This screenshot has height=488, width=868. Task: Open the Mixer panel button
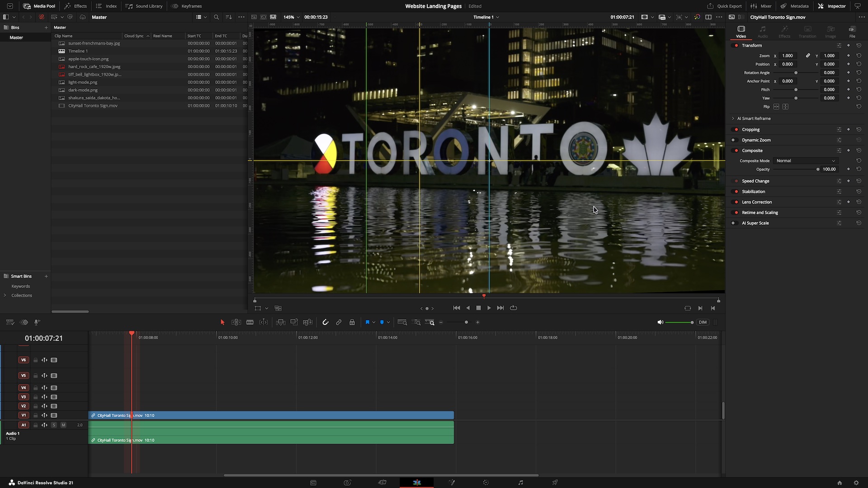click(761, 6)
